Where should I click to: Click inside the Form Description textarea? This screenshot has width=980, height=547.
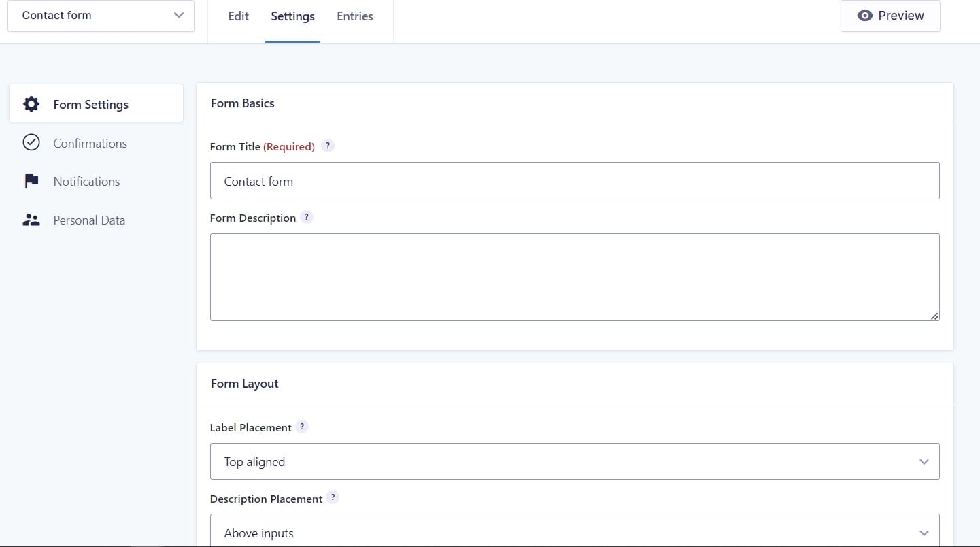click(575, 277)
